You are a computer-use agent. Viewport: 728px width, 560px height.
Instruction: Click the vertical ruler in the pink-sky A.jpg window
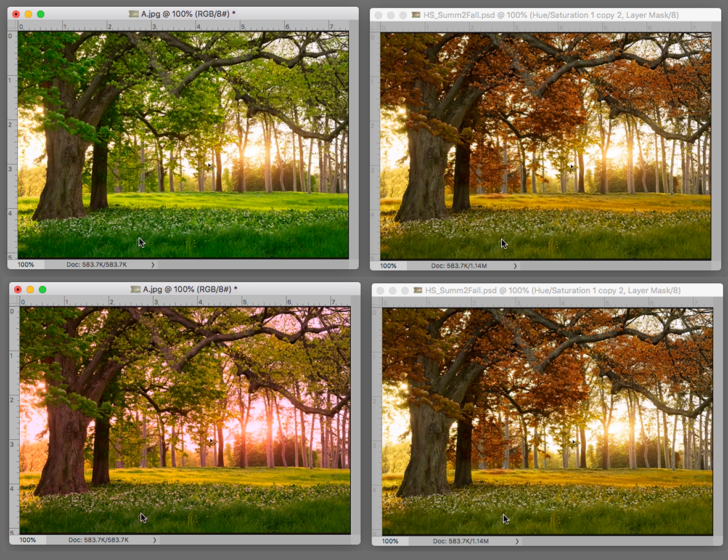(14, 420)
